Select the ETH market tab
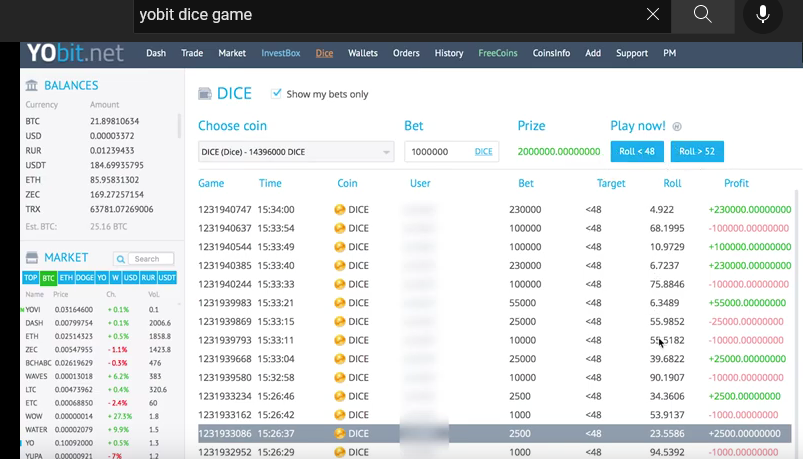Viewport: 803px width, 459px height. coord(66,278)
